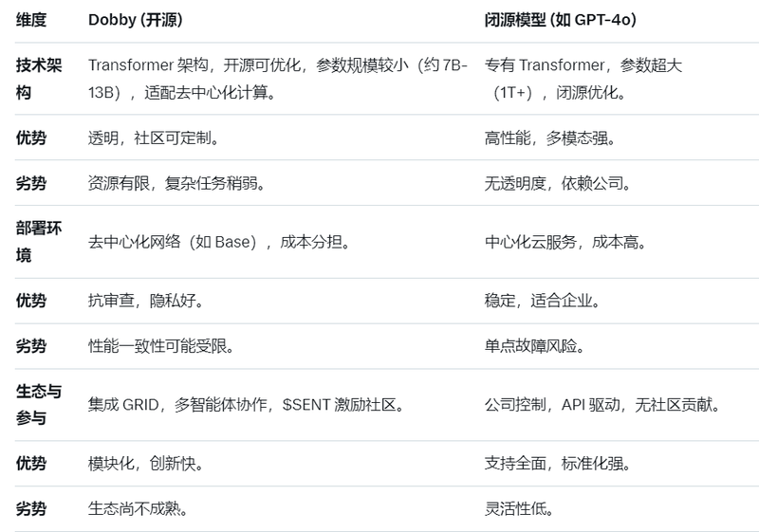
Task: Select the cell starting with "公司控制，API 驱动"
Action: pyautogui.click(x=602, y=405)
